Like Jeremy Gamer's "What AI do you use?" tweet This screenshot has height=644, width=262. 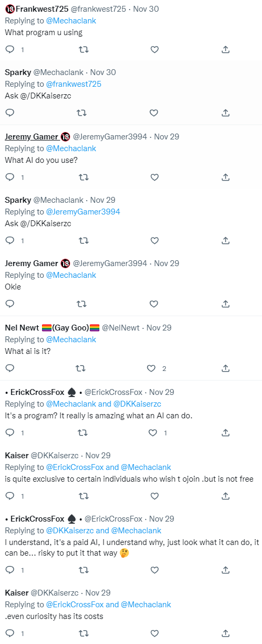(154, 177)
